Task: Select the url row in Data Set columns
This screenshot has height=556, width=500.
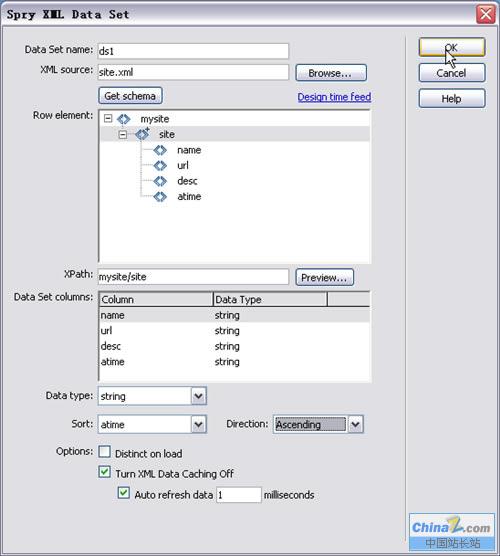Action: tap(234, 330)
